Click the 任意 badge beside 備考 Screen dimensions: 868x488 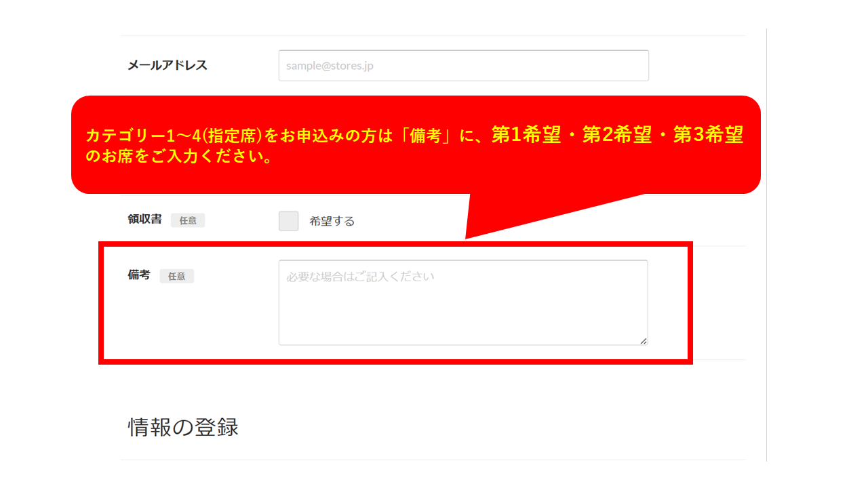(177, 276)
